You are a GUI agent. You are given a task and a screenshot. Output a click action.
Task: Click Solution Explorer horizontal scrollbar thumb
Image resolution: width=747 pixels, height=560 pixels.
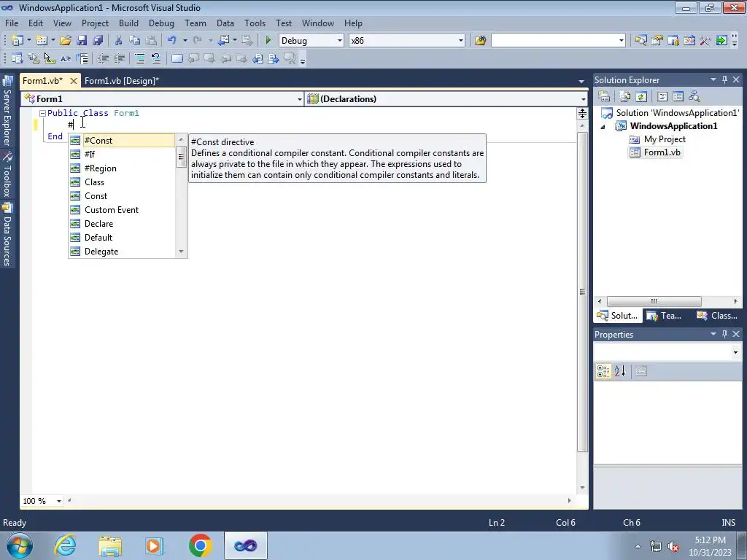654,301
